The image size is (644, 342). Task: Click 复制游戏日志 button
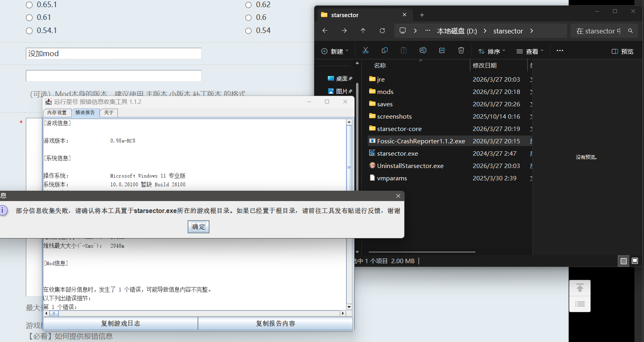120,324
